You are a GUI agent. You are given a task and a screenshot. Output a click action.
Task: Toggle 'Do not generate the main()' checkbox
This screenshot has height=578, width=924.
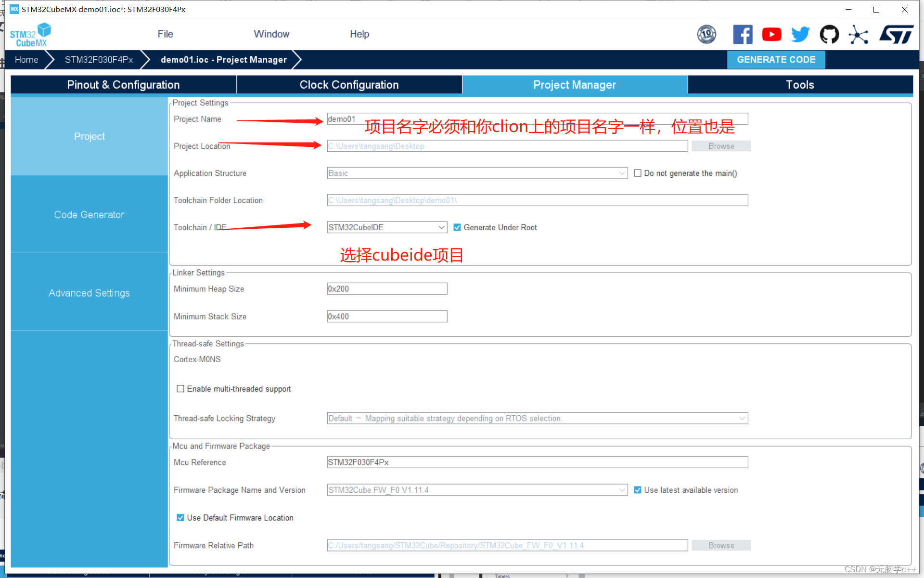(638, 173)
